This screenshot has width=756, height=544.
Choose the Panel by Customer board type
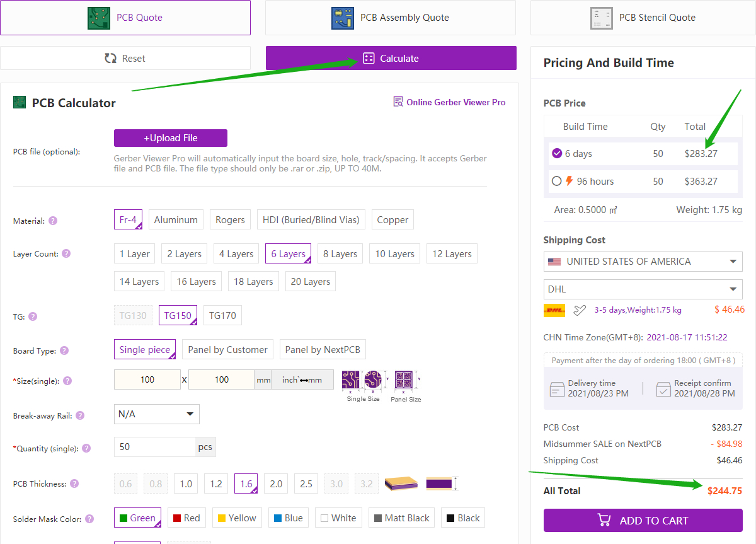click(x=227, y=350)
